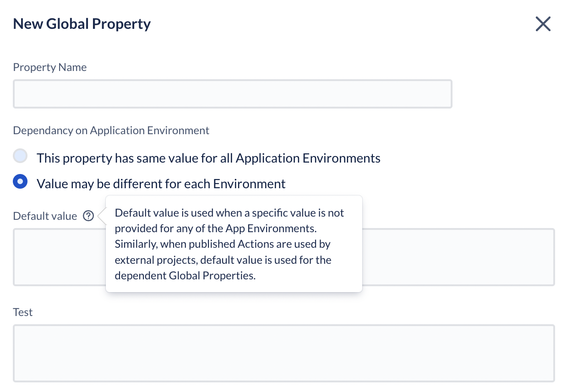Click the selected Environment-specific radio button

[x=20, y=181]
